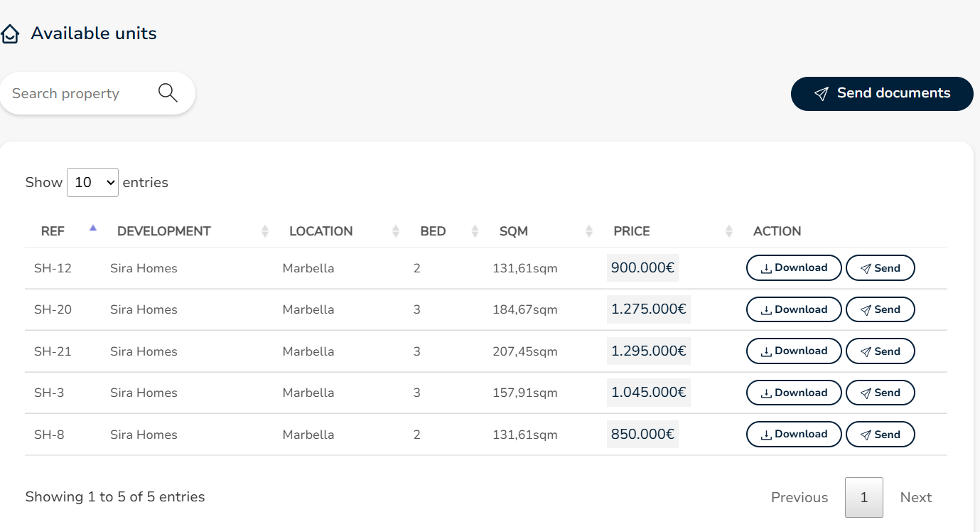Click paper plane icon in Send documents
The image size is (980, 532).
click(822, 94)
